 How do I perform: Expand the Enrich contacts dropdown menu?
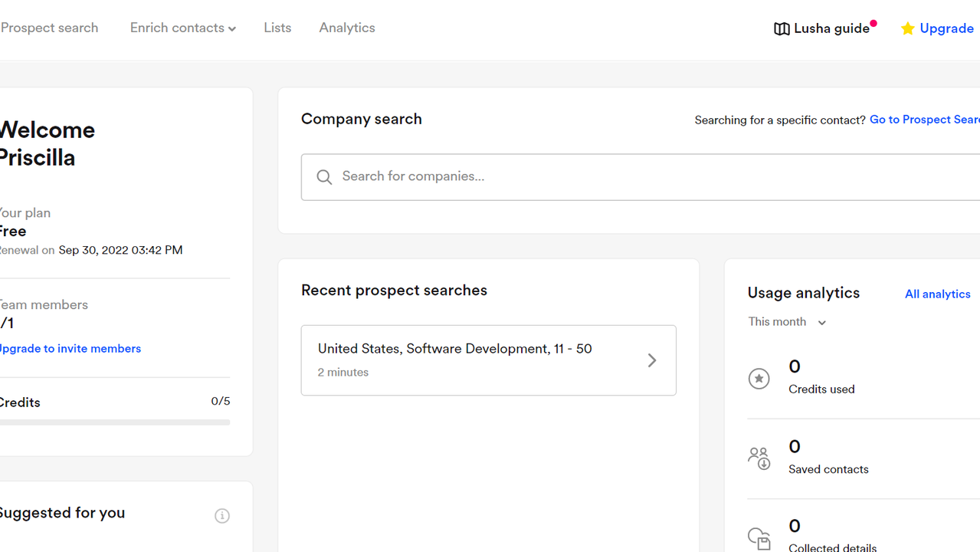tap(183, 28)
